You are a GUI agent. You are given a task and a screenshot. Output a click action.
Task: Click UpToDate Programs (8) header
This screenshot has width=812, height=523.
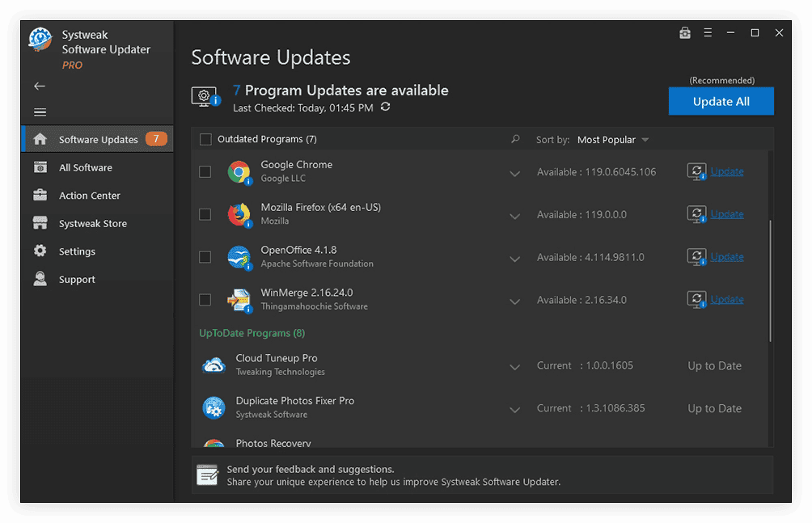coord(252,333)
